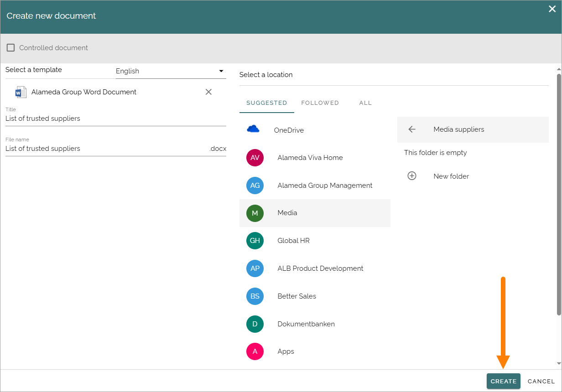Image resolution: width=562 pixels, height=392 pixels.
Task: Close the Create new document dialog
Action: 552,9
